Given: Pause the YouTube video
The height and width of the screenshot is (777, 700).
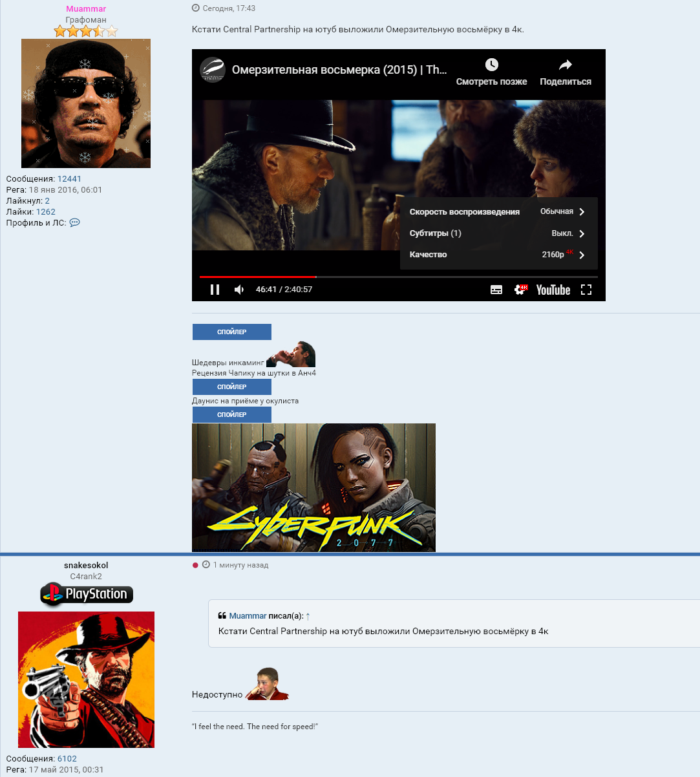Looking at the screenshot, I should pos(215,290).
